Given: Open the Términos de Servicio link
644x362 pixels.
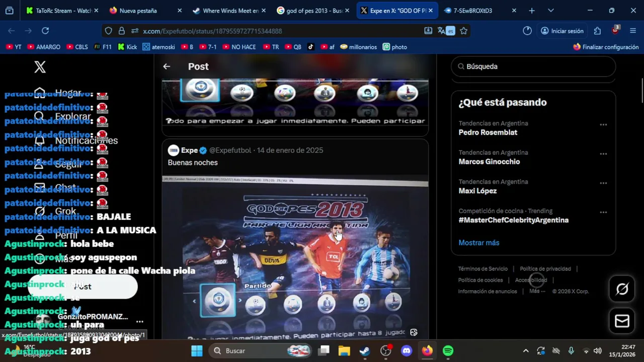Looking at the screenshot, I should click(x=483, y=269).
